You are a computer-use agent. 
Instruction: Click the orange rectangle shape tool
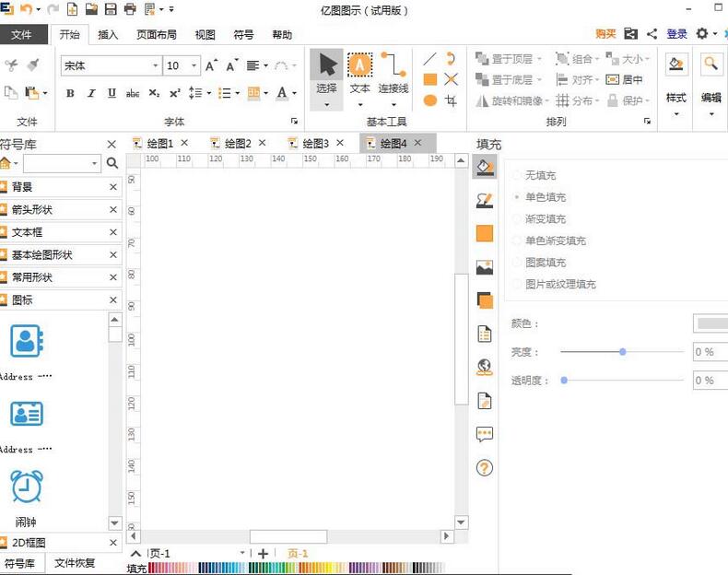[x=430, y=79]
